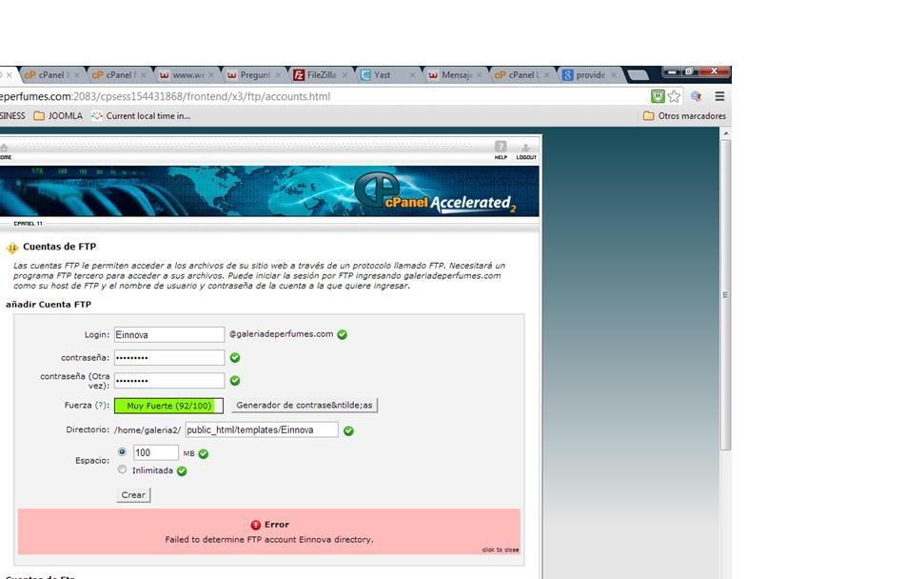The height and width of the screenshot is (579, 924).
Task: Click the red Error icon
Action: click(x=256, y=525)
